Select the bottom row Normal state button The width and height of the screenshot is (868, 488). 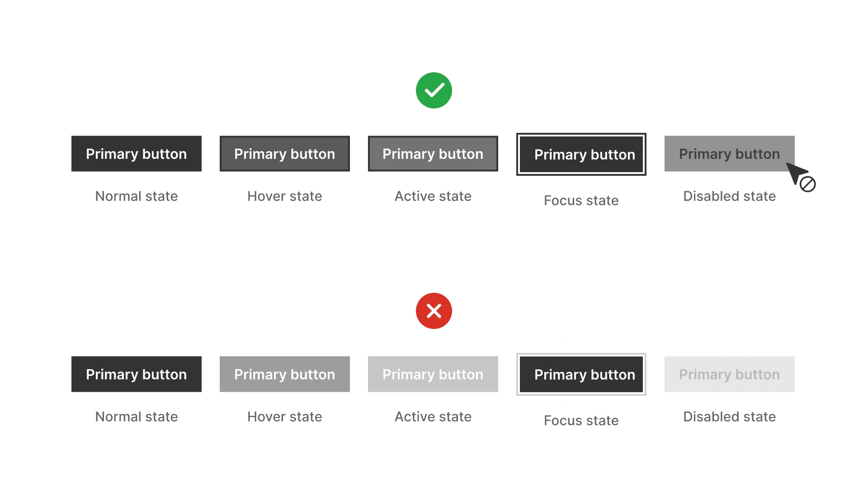pyautogui.click(x=136, y=374)
